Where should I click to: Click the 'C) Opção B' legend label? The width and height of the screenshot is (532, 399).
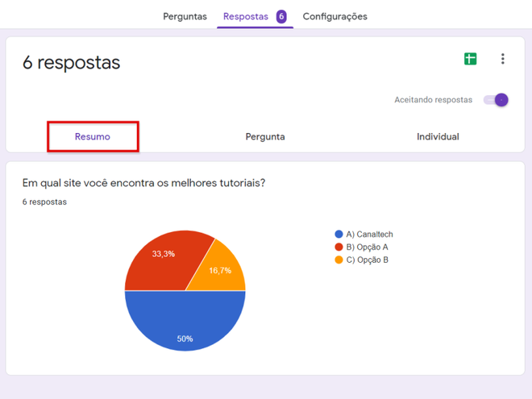367,260
